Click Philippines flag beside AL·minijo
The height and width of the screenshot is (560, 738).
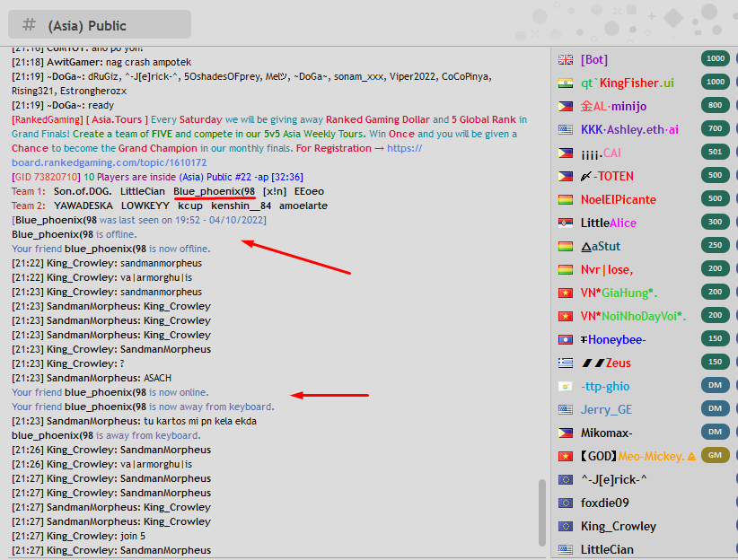pyautogui.click(x=566, y=107)
